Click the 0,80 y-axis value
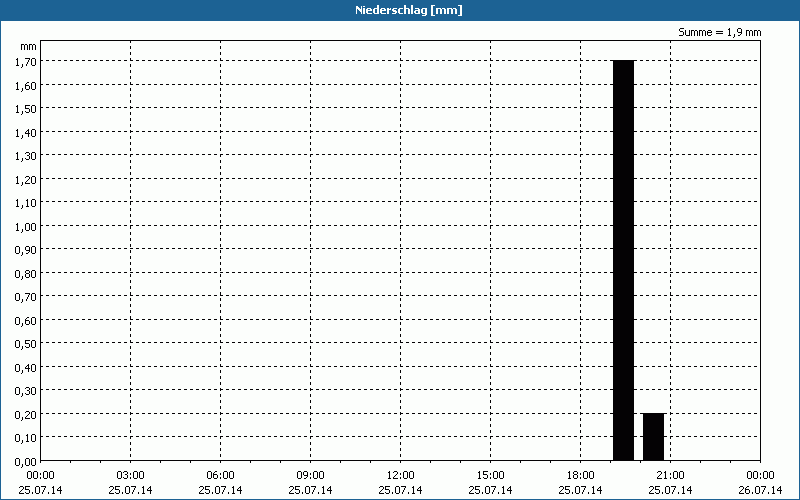Image resolution: width=800 pixels, height=500 pixels. (x=26, y=274)
